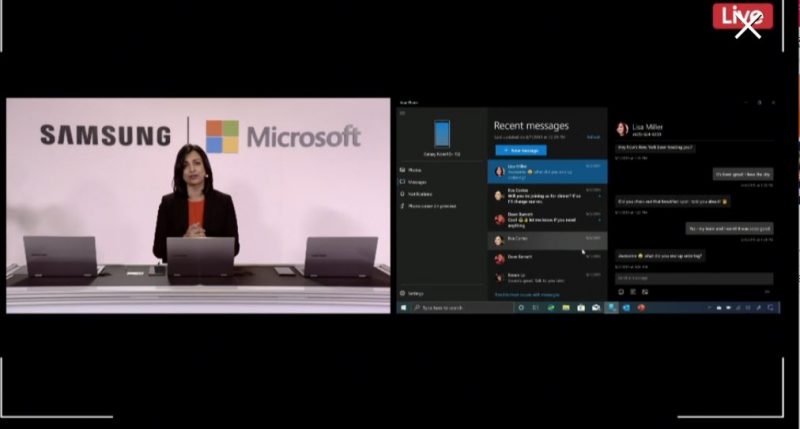Click Troubleshoot issues with messages link

[x=527, y=295]
